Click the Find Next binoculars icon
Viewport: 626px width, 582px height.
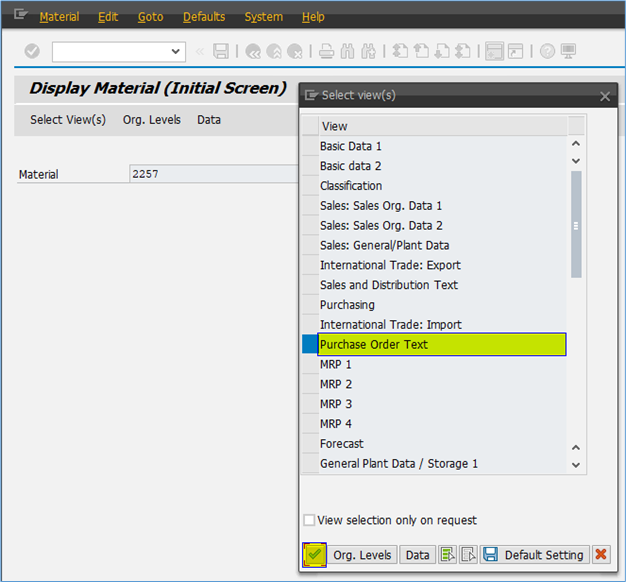point(368,51)
